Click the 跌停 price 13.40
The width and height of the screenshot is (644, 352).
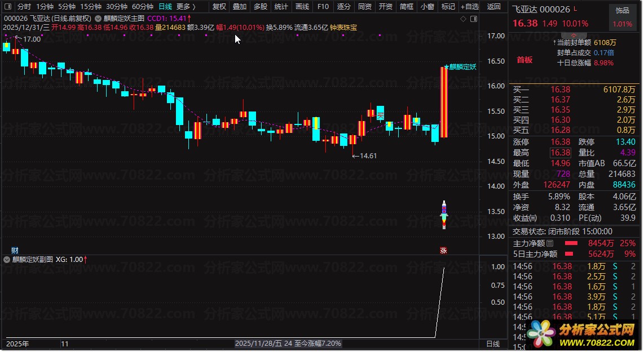tap(625, 142)
